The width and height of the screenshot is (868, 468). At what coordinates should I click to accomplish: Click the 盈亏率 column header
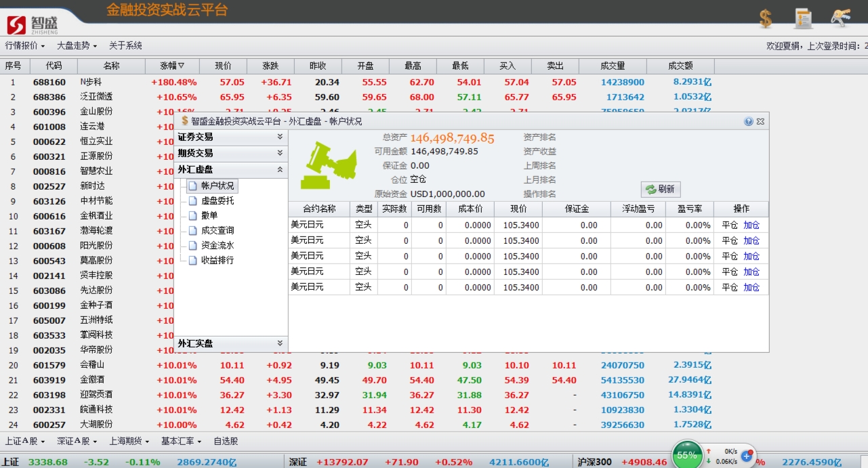690,209
